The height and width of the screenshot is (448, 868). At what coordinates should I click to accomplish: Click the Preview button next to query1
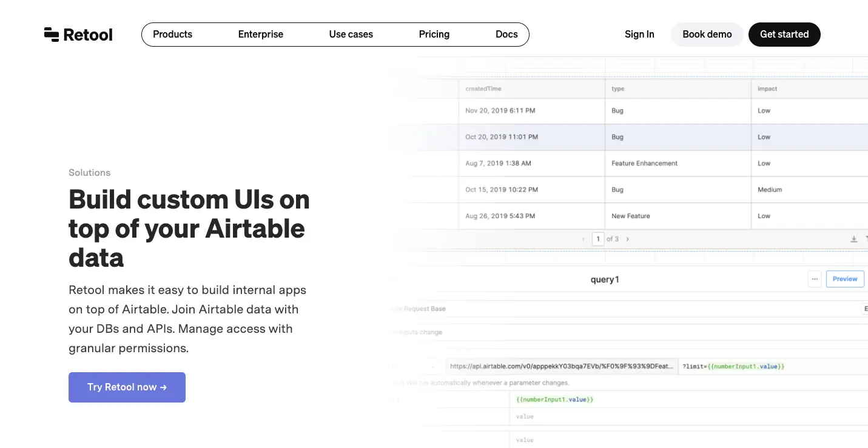pos(845,279)
